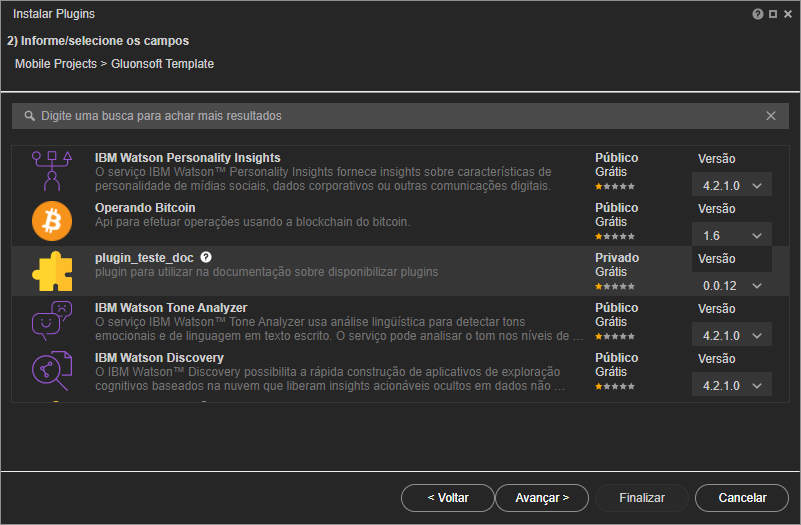801x525 pixels.
Task: Click the IBM Watson Discovery icon
Action: [52, 371]
